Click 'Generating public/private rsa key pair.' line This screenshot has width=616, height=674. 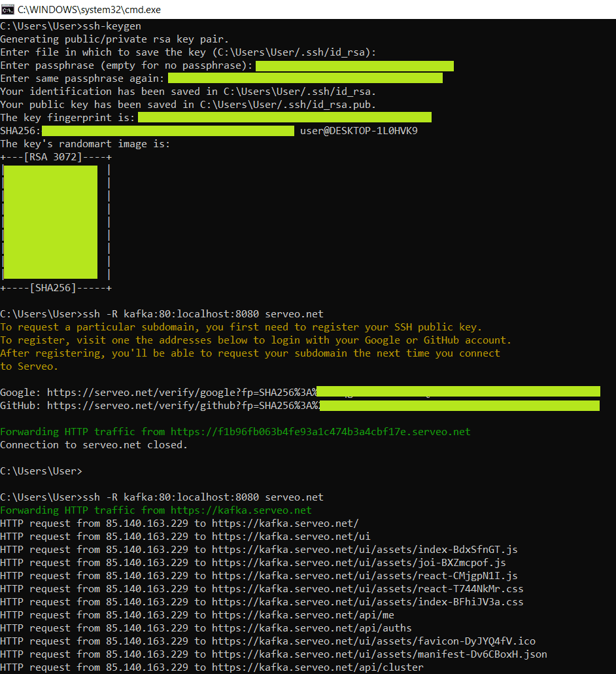point(114,39)
